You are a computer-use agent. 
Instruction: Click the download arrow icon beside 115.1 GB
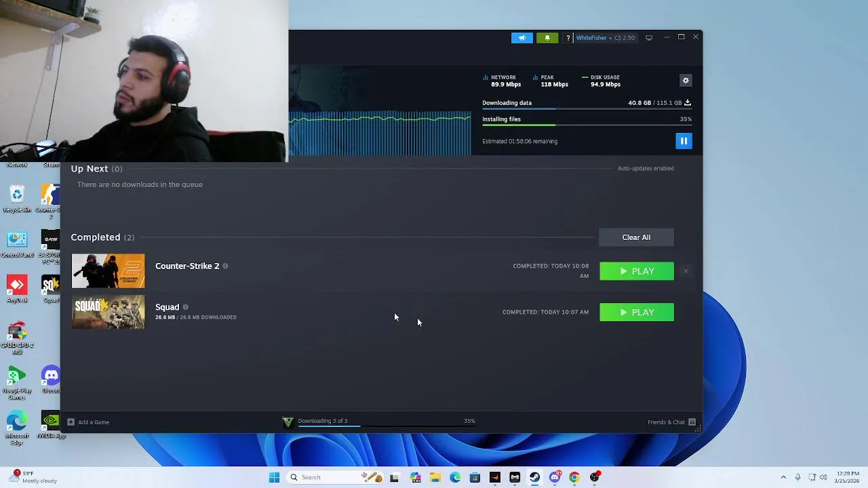688,103
